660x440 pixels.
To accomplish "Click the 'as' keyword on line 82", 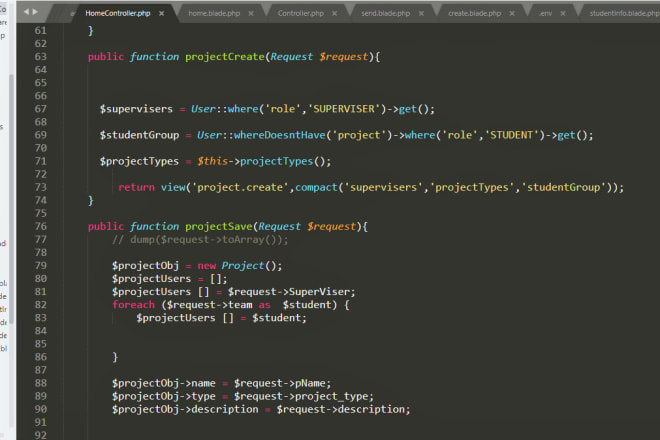I will point(264,304).
